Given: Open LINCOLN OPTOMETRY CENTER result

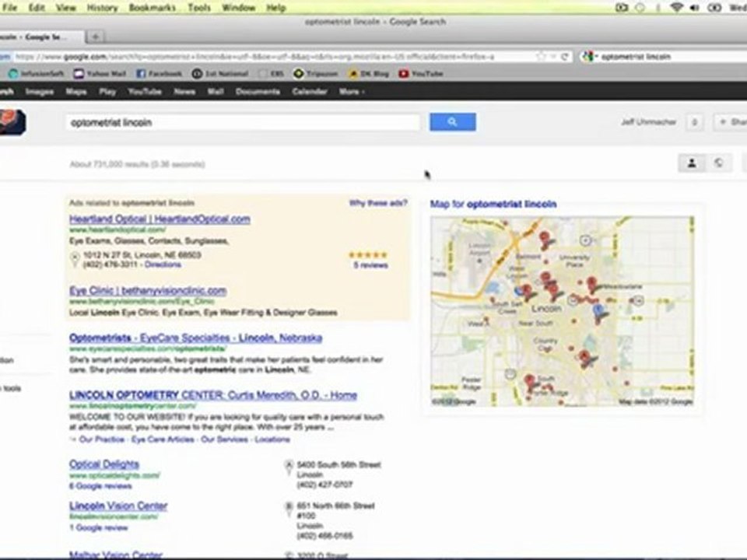Looking at the screenshot, I should 213,395.
